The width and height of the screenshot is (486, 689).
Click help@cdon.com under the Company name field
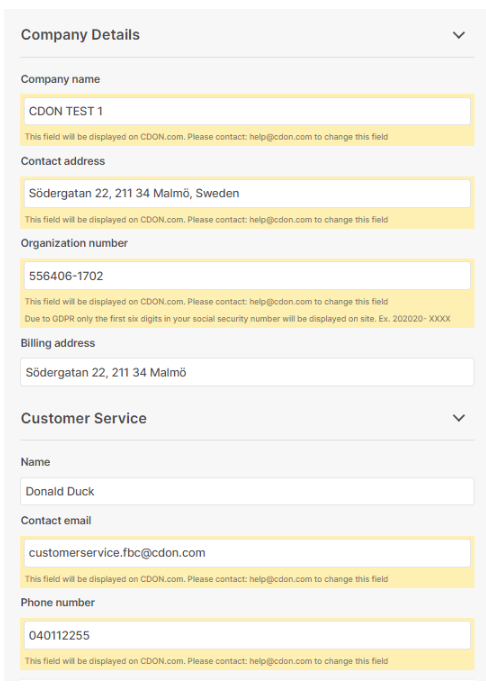(x=280, y=137)
